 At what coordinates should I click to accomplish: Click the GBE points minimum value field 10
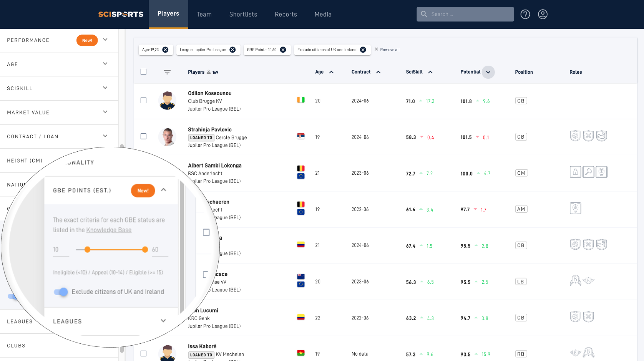pyautogui.click(x=61, y=250)
